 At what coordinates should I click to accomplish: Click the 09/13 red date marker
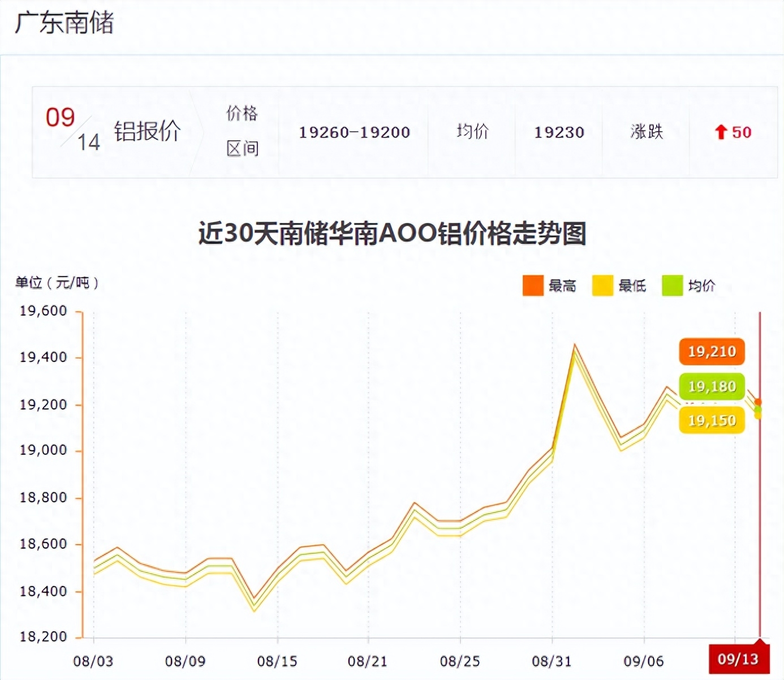click(739, 658)
